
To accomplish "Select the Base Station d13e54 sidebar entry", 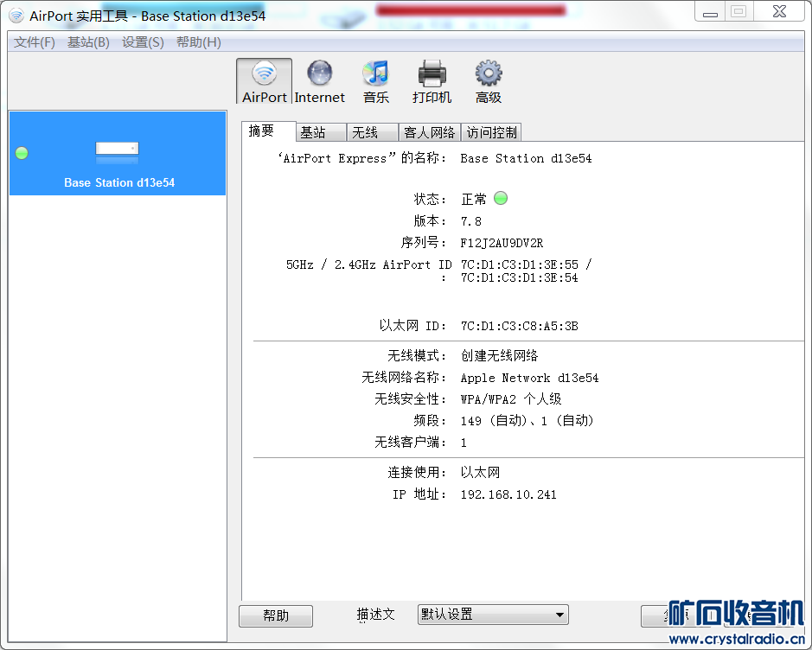I will click(x=117, y=182).
